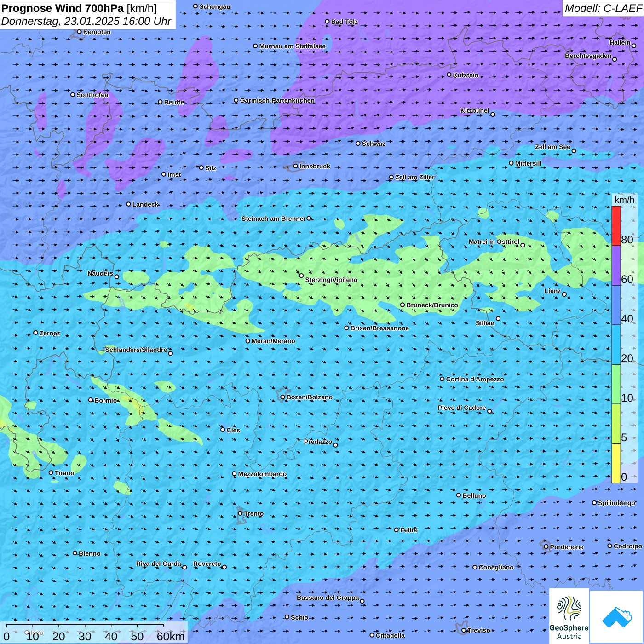Click the Schongau label

click(x=215, y=6)
